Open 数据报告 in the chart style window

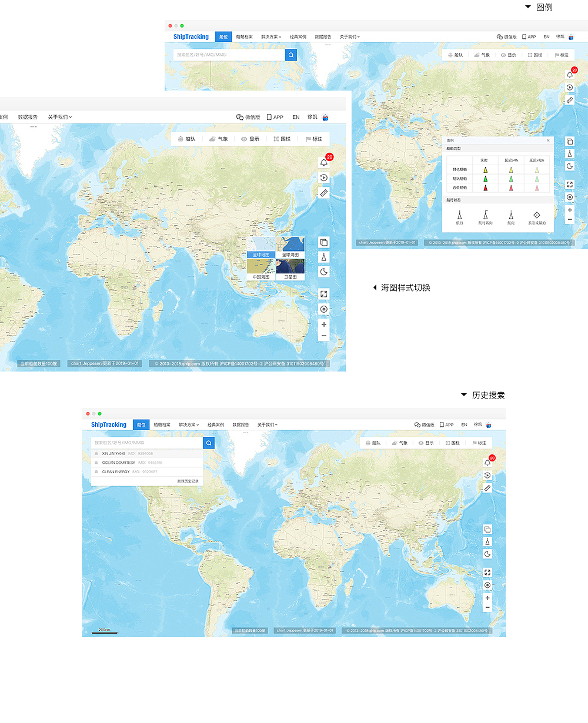click(x=28, y=117)
